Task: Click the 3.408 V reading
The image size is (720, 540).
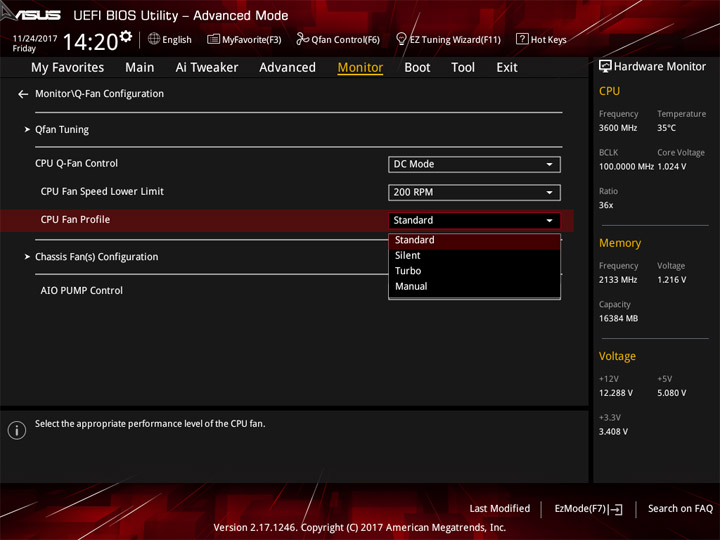Action: point(613,432)
